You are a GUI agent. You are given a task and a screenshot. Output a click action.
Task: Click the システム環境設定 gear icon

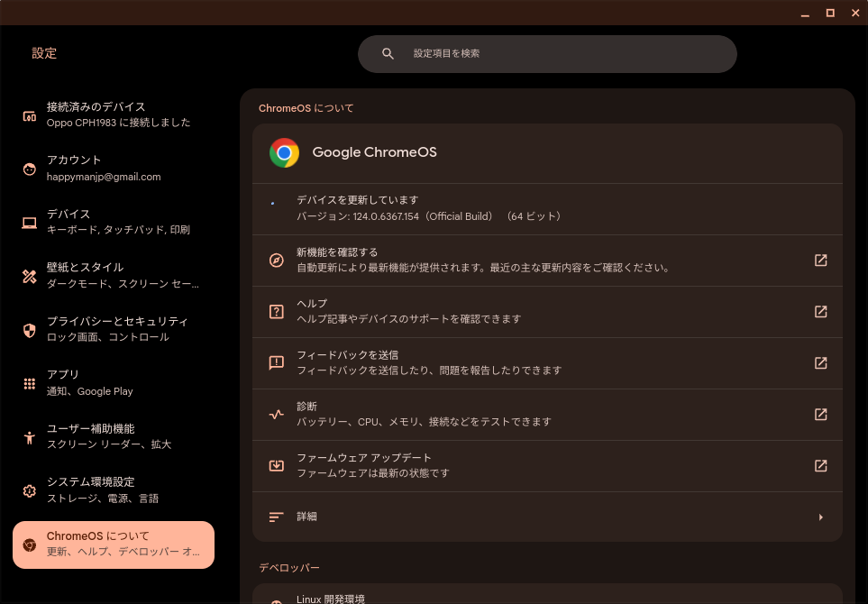tap(30, 491)
